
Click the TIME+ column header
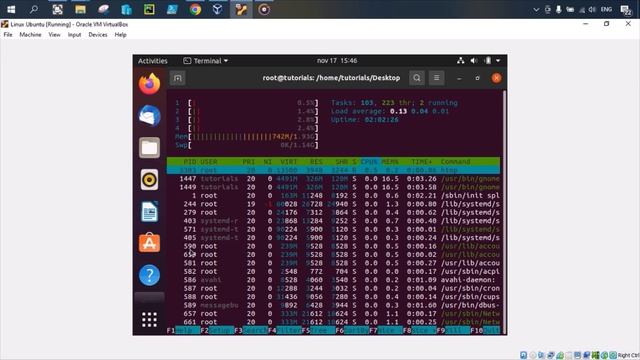[421, 162]
